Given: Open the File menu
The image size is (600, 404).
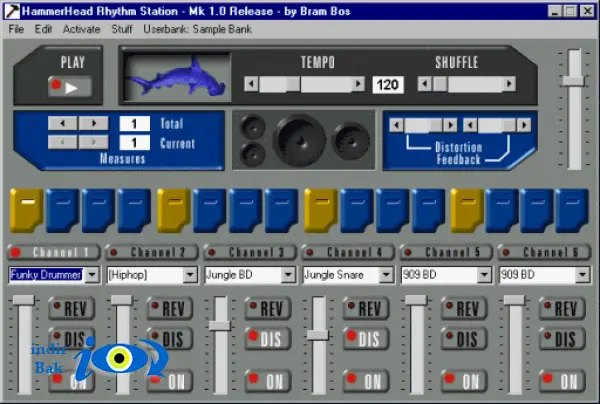Looking at the screenshot, I should coord(16,29).
